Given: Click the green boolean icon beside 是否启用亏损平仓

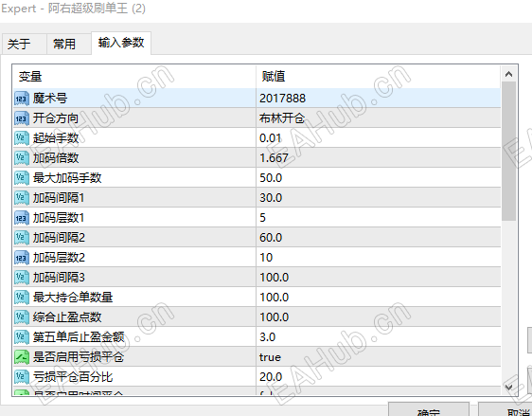Looking at the screenshot, I should click(22, 357).
